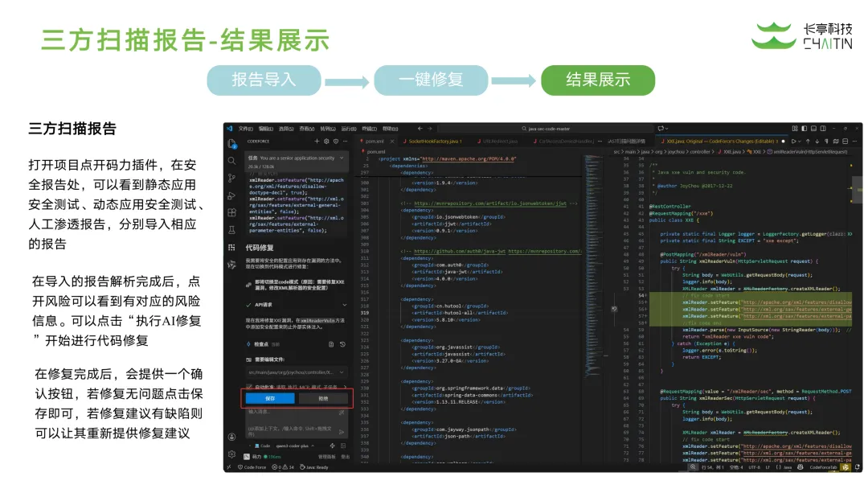Open the run button dropdown arrow in editor toolbar

[x=800, y=142]
